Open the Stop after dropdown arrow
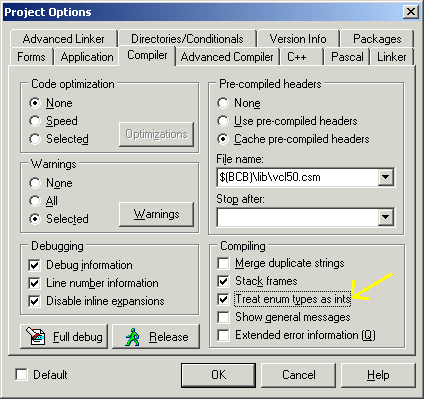 (x=385, y=217)
